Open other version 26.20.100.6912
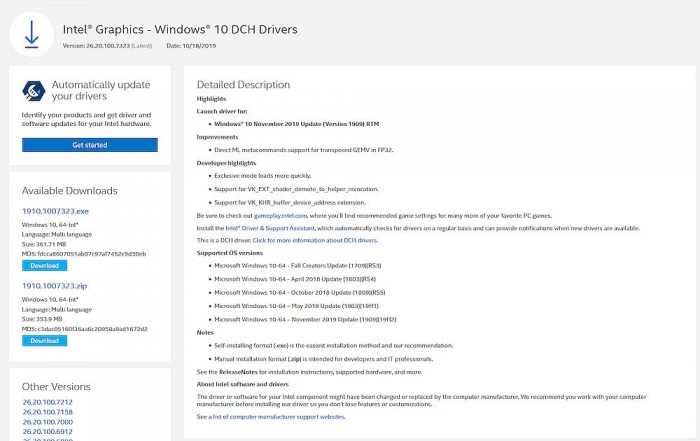Screen dimensions: 700x441 (x=48, y=432)
